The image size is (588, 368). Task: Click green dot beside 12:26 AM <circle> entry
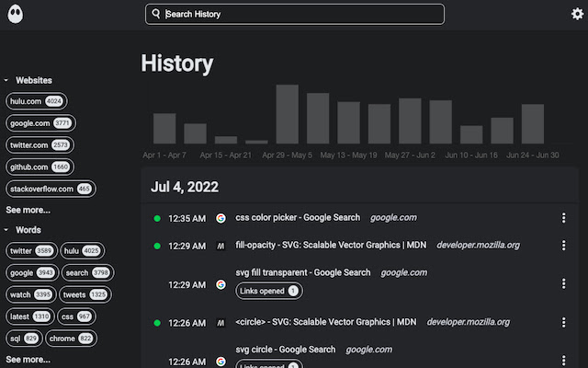pyautogui.click(x=157, y=323)
